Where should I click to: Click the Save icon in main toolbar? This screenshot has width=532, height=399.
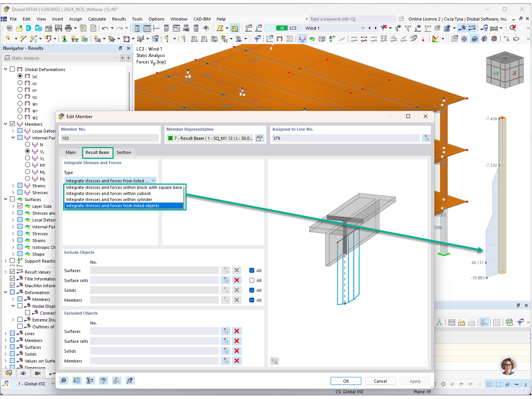coord(58,28)
